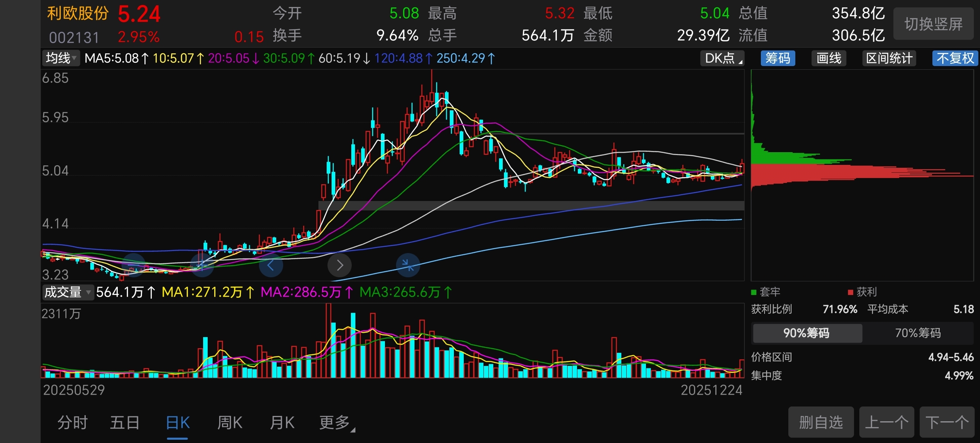Click the 切换竖屏 rotate screen button
980x443 pixels.
click(933, 24)
